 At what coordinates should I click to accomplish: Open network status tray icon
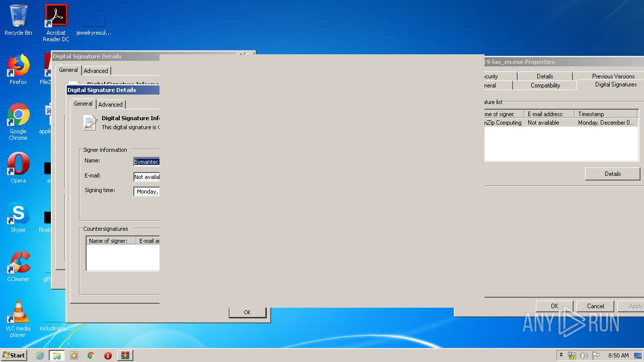click(x=572, y=355)
